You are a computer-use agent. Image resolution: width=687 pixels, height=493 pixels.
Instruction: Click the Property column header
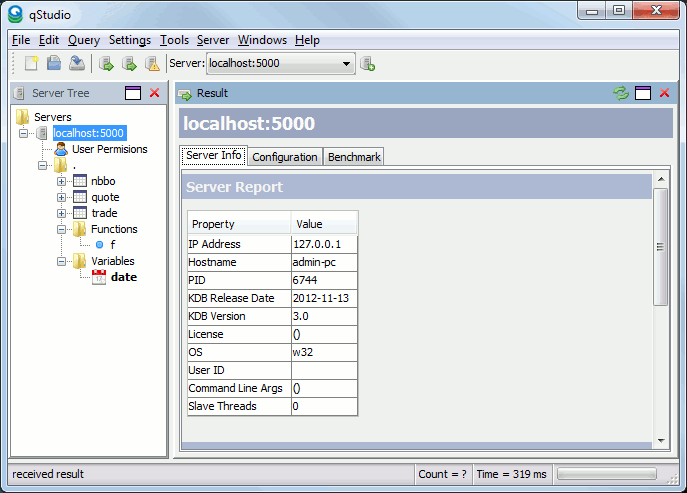(240, 224)
